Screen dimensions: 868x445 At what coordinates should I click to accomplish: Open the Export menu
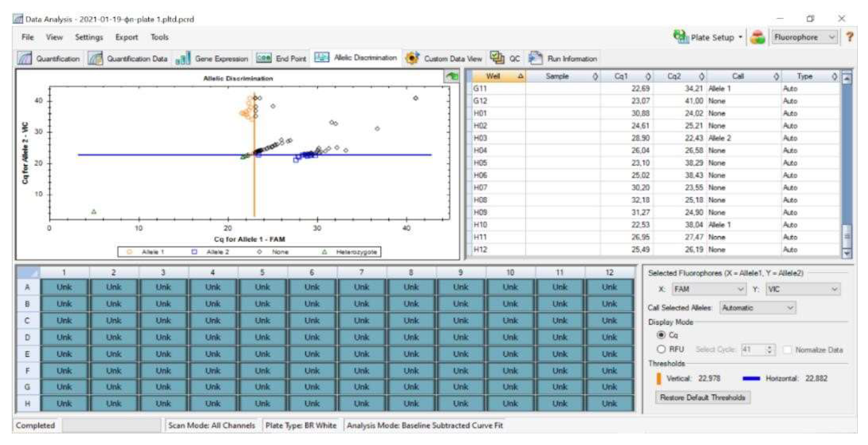pos(126,37)
